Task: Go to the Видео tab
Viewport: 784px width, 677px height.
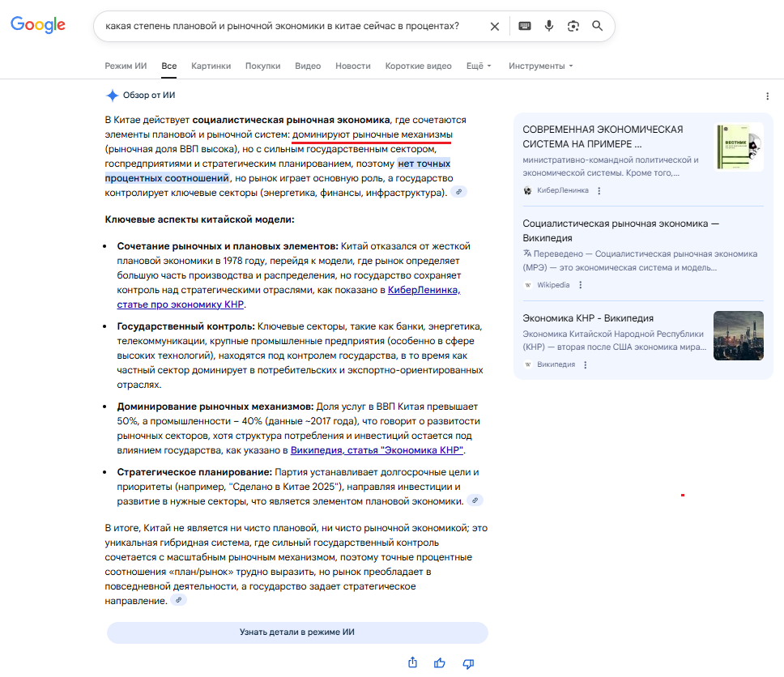Action: (308, 66)
